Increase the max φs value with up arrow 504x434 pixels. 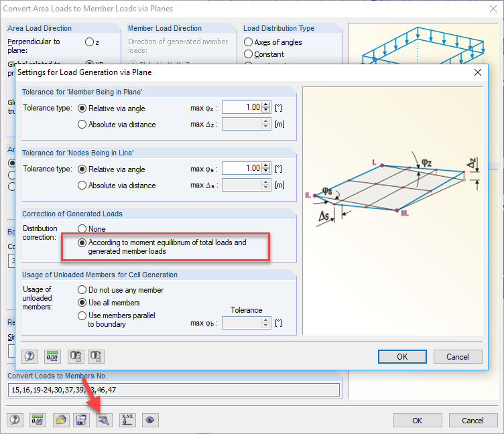(x=266, y=165)
